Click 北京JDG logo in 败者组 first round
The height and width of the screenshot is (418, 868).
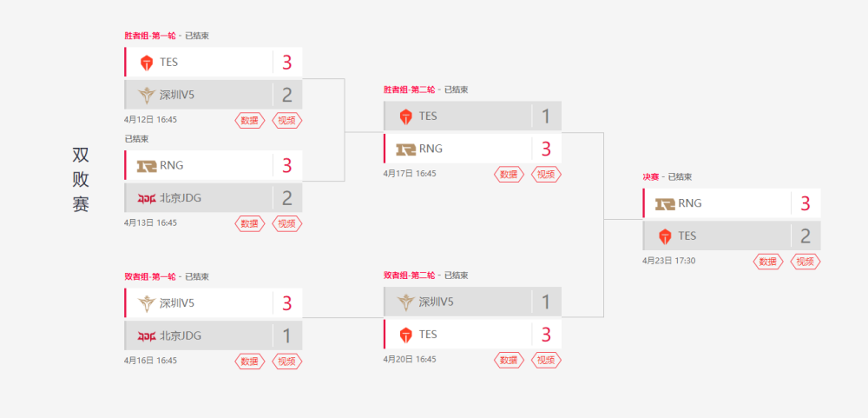tap(147, 336)
